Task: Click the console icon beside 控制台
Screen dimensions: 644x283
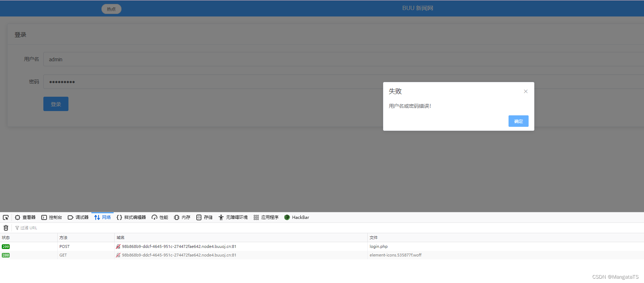Action: pyautogui.click(x=44, y=217)
